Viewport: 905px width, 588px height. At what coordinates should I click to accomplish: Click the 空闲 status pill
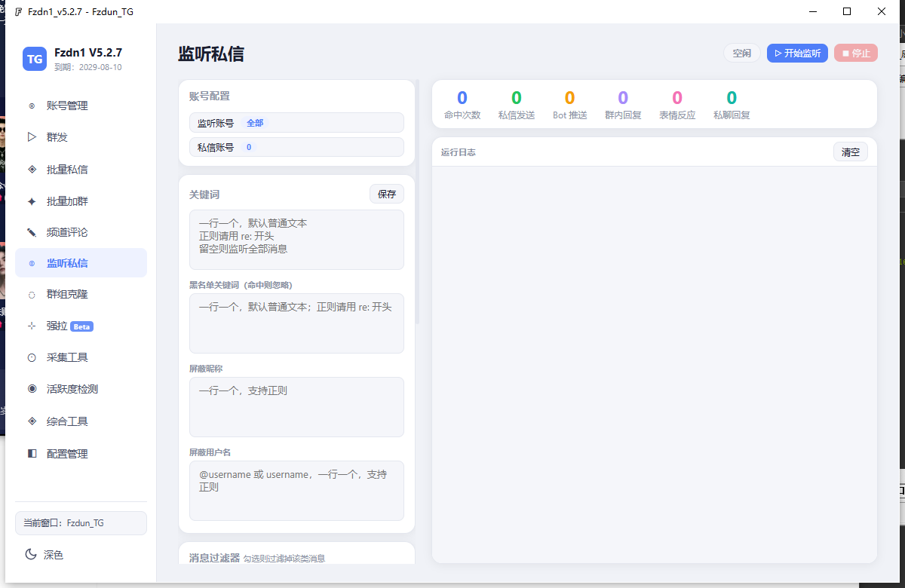(742, 54)
